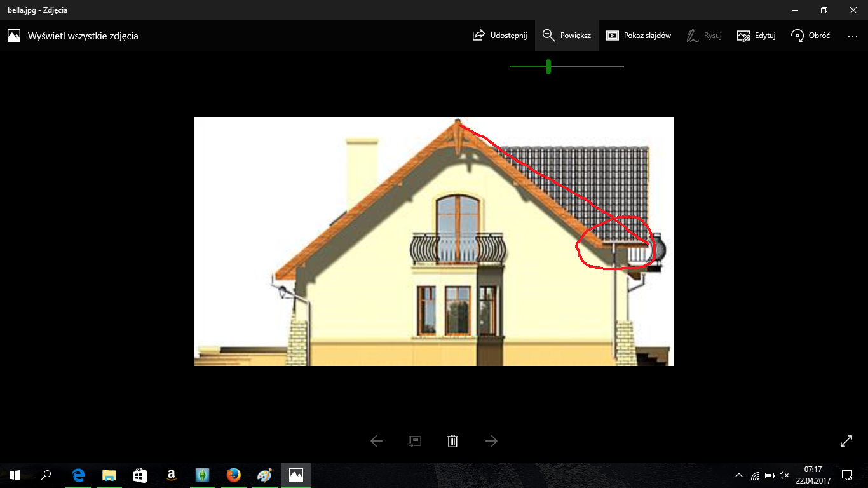
Task: Open taskbar search magnifier
Action: point(46,475)
